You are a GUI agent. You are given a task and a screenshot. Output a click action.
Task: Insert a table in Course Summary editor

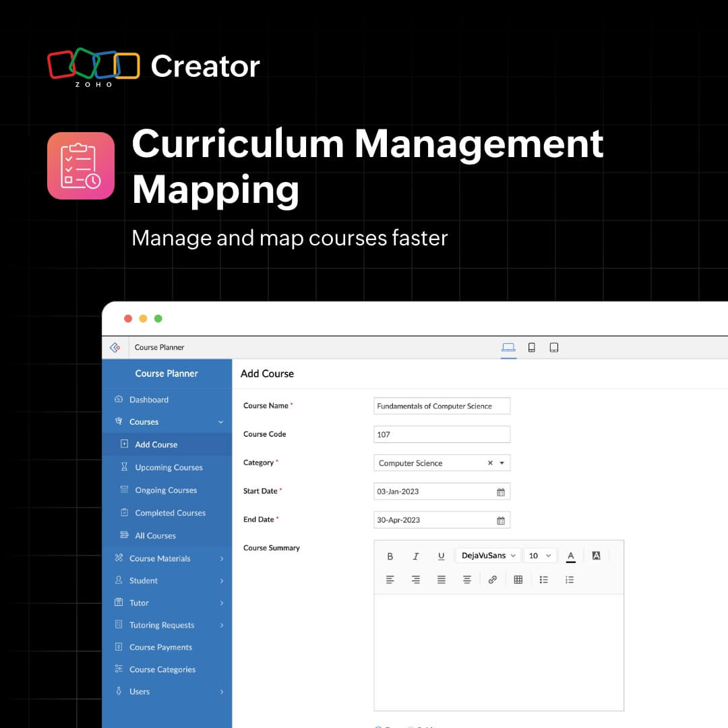(x=518, y=579)
